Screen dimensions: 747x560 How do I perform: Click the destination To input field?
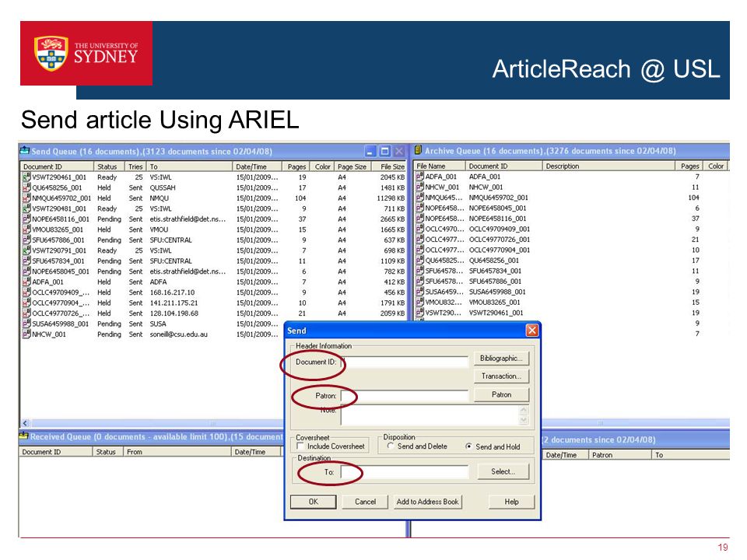coord(405,472)
